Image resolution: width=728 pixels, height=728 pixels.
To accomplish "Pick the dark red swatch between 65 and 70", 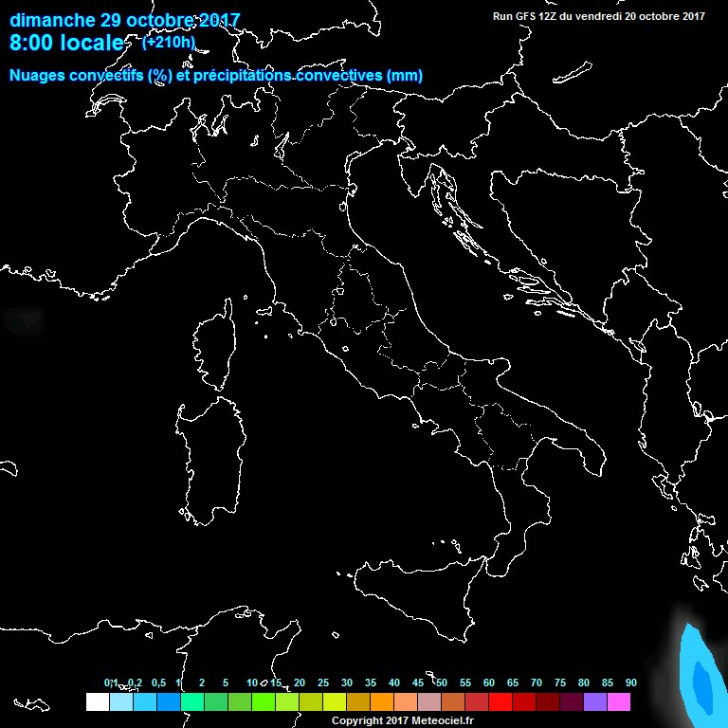I will 524,701.
